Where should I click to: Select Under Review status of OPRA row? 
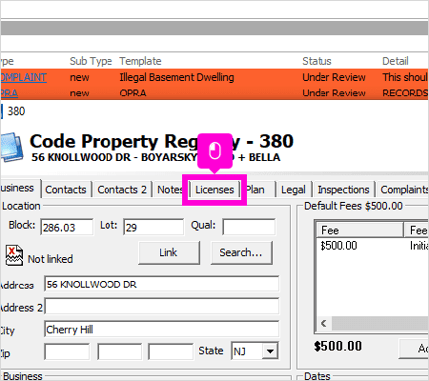(334, 93)
